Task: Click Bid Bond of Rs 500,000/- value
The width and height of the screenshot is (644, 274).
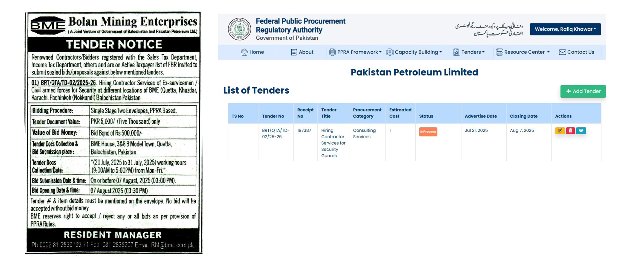Action: 116,133
